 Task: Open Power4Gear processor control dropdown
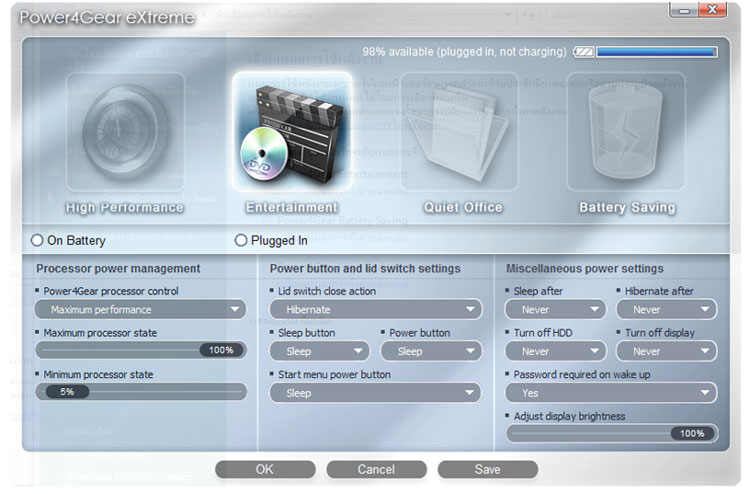(x=140, y=309)
